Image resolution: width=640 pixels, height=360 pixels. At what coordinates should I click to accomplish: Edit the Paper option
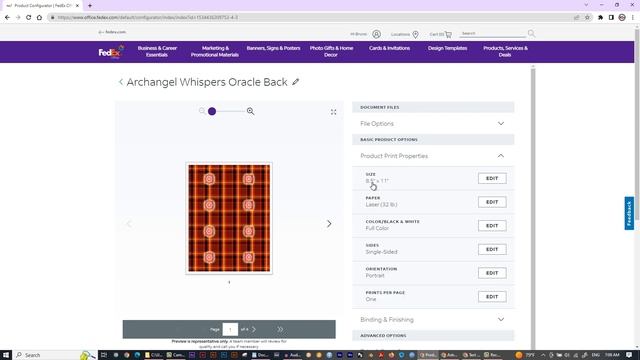point(492,202)
